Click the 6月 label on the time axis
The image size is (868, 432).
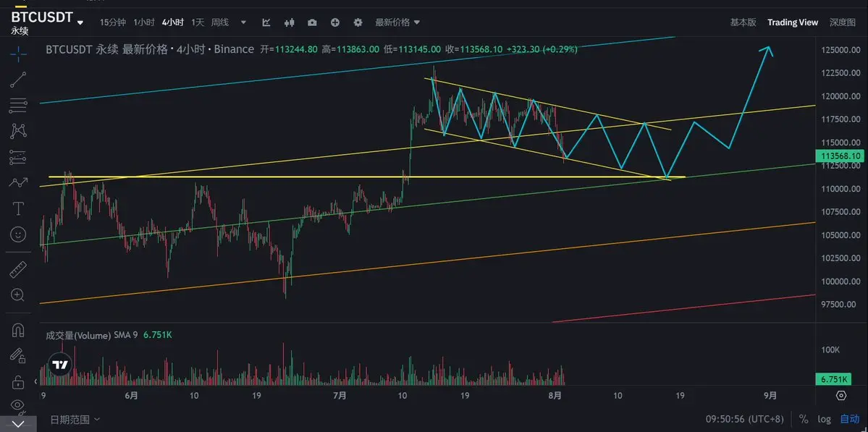[x=131, y=396]
